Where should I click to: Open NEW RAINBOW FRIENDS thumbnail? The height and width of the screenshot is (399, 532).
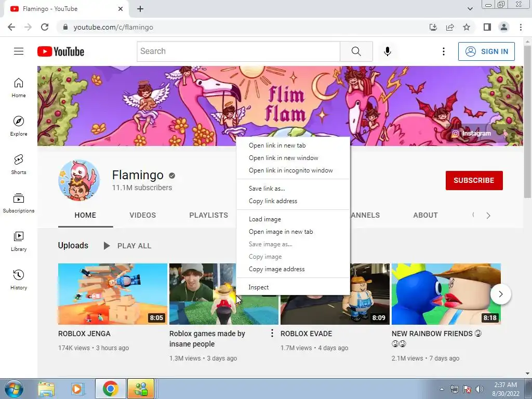click(446, 294)
